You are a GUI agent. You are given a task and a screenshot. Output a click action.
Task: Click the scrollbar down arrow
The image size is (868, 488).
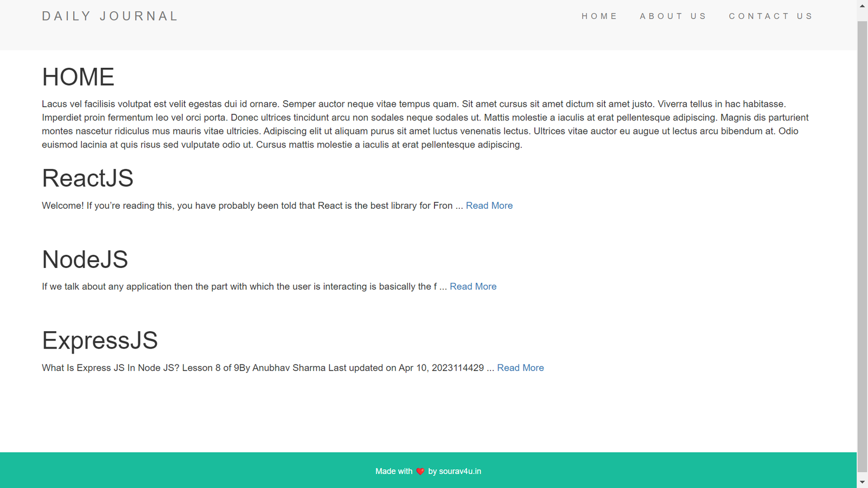pos(863,482)
